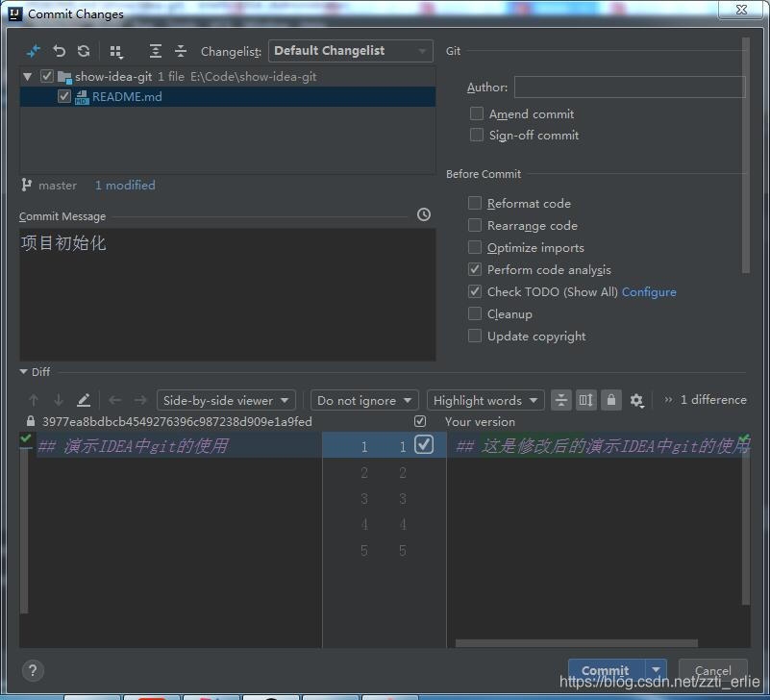Image resolution: width=770 pixels, height=700 pixels.
Task: Click the Collapse All icon in changes toolbar
Action: coord(180,51)
